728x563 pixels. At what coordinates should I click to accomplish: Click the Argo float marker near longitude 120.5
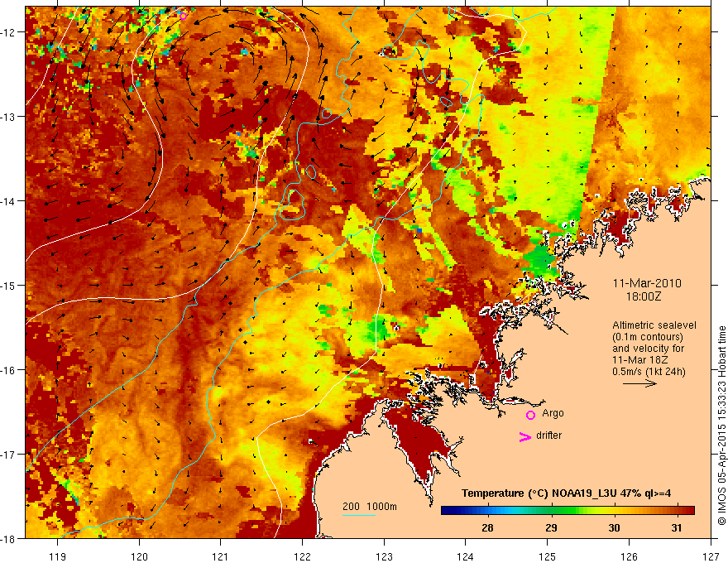coord(183,17)
